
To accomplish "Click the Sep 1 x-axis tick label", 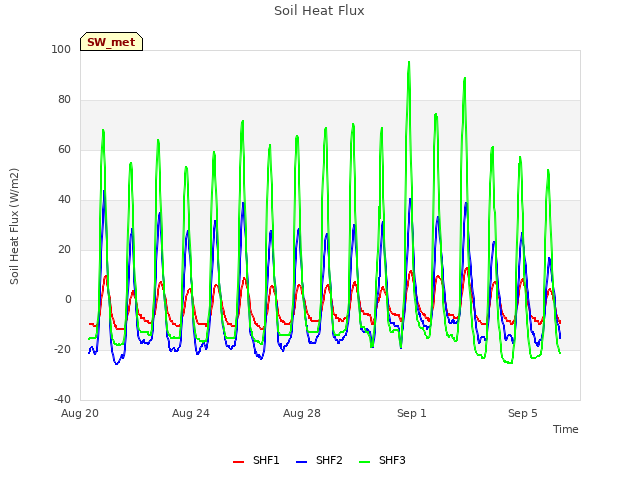I will coord(412,413).
